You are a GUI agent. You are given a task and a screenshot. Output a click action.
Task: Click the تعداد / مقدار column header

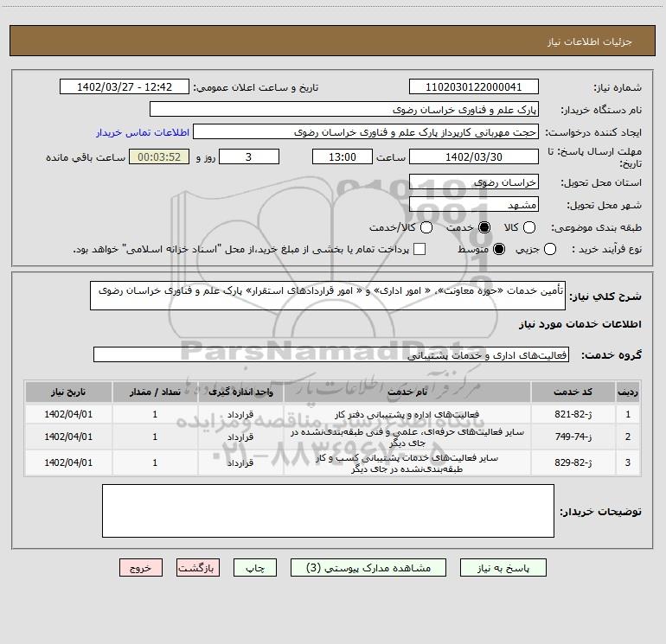click(x=155, y=392)
